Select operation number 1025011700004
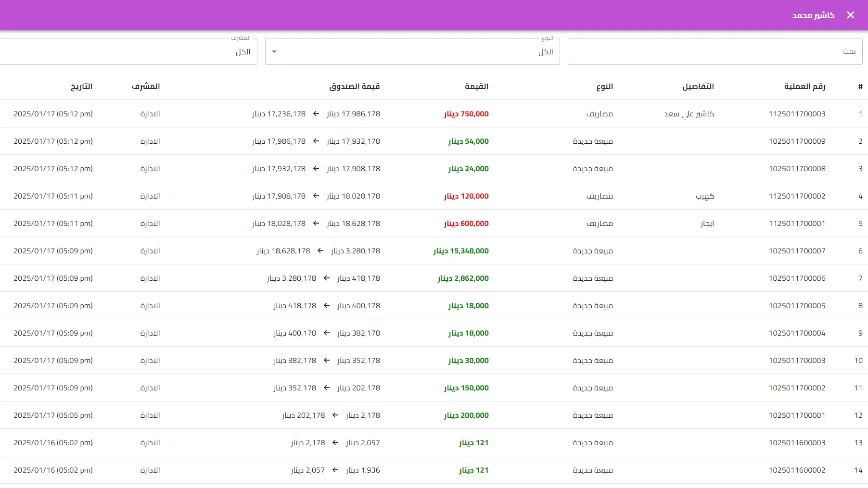Viewport: 868px width, 488px height. 797,333
